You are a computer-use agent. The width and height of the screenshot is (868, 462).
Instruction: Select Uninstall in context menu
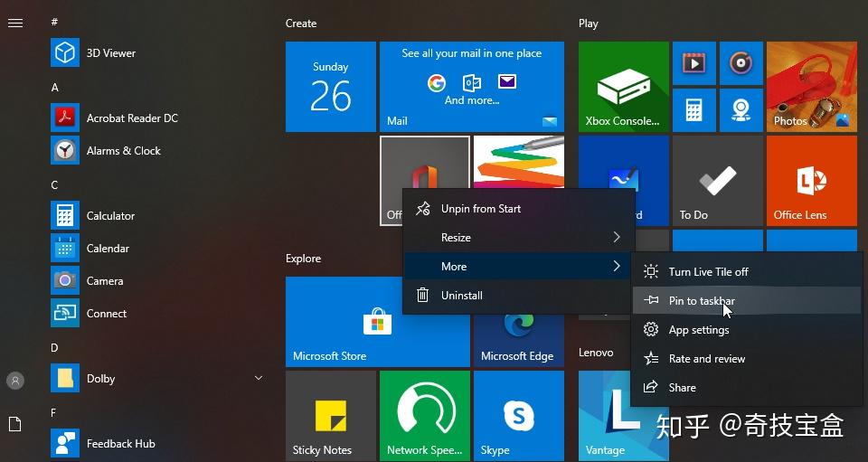click(518, 296)
